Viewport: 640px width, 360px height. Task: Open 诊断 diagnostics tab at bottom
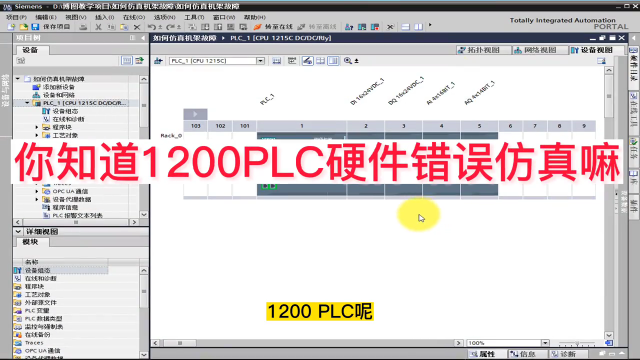pos(569,354)
